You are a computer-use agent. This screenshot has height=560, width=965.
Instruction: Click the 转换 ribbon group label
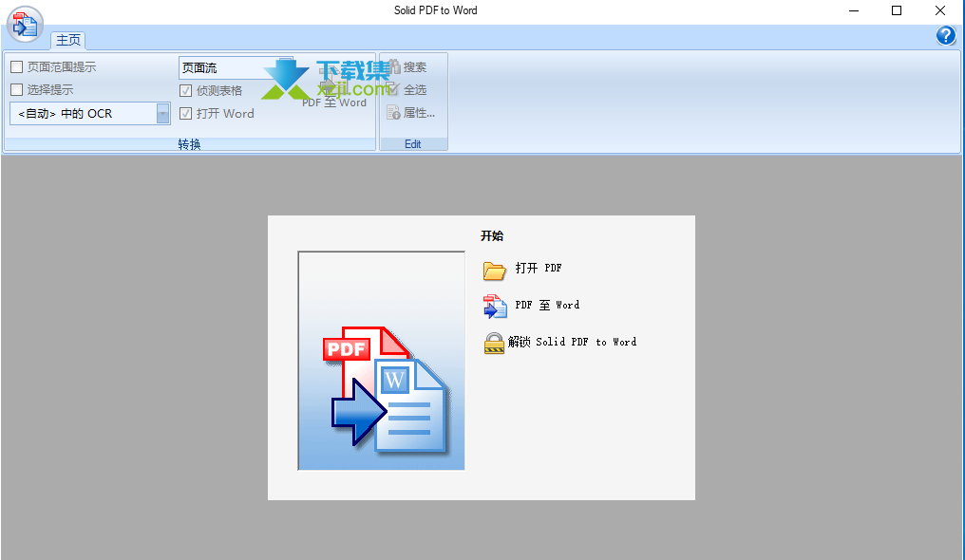pos(190,144)
